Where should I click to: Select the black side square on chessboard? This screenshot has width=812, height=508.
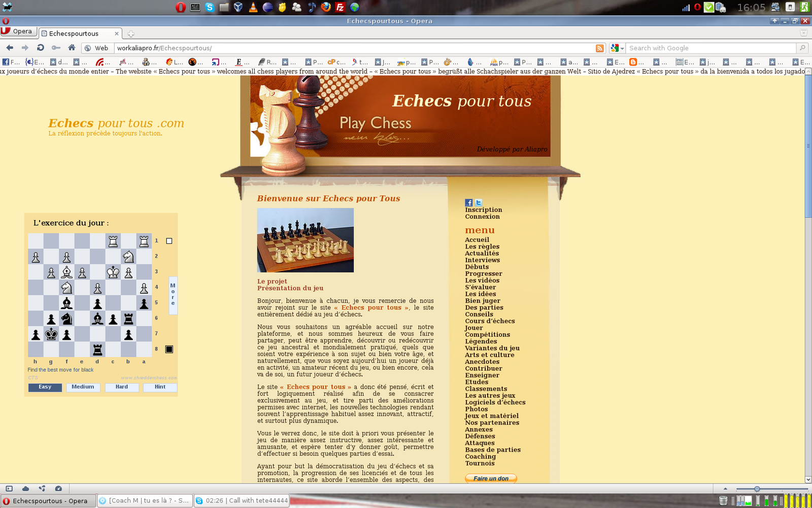[169, 349]
